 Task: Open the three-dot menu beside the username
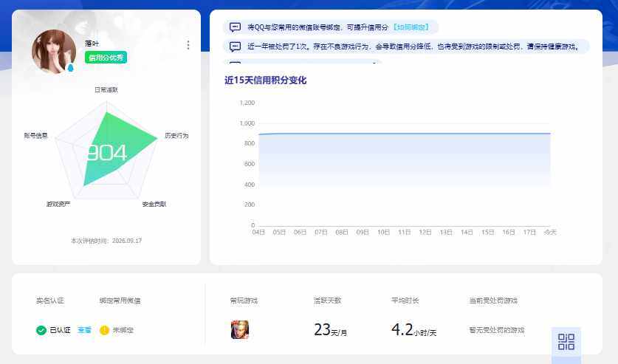click(188, 45)
